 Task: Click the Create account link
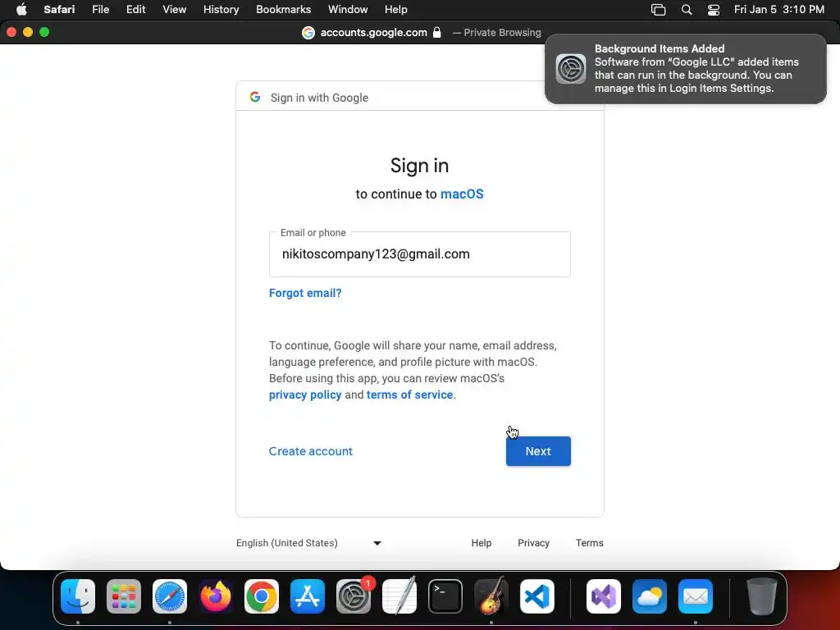pos(311,451)
